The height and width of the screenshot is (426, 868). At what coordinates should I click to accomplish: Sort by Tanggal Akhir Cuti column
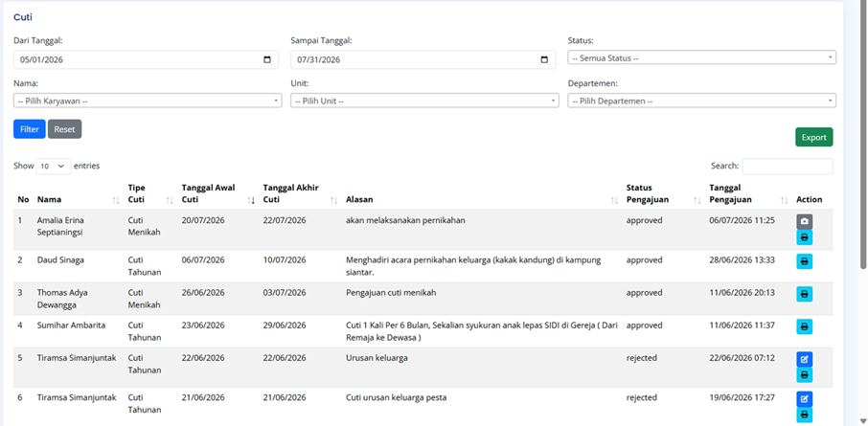[333, 201]
